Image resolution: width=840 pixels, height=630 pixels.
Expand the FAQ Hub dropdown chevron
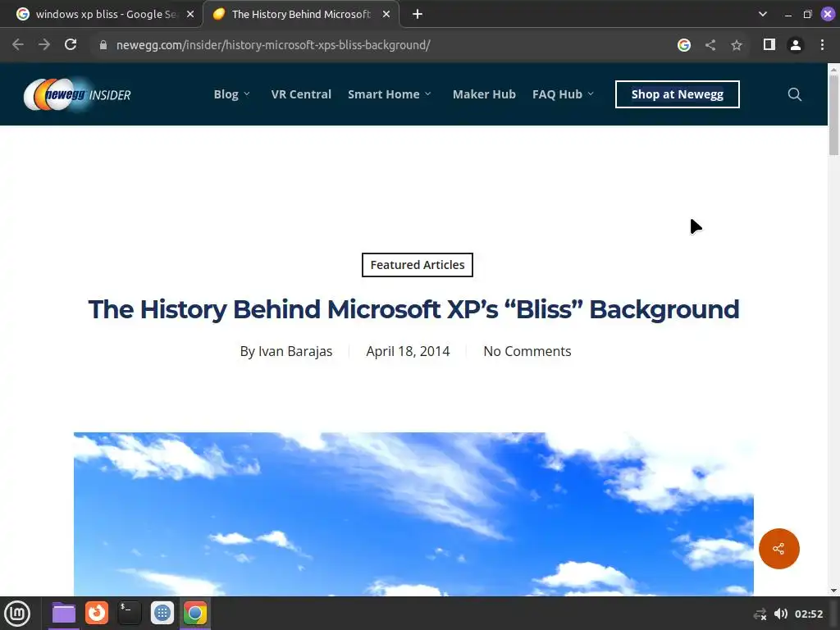click(x=591, y=94)
